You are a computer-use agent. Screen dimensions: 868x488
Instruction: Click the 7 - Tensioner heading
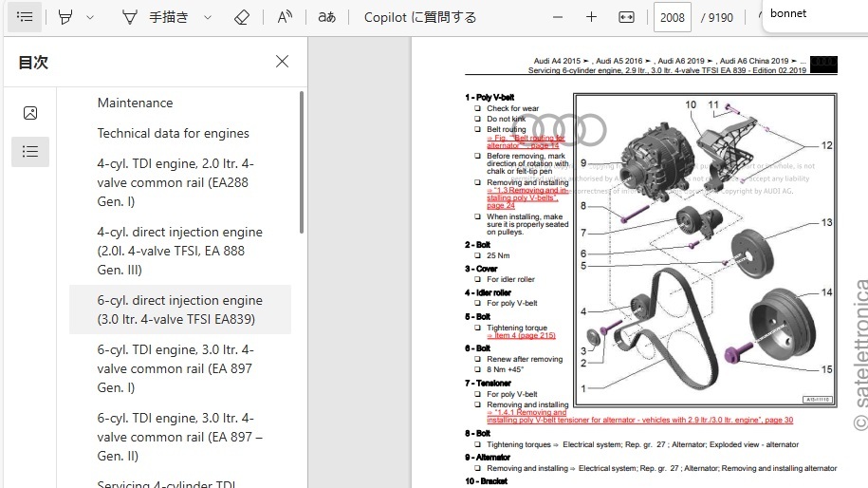click(x=489, y=383)
